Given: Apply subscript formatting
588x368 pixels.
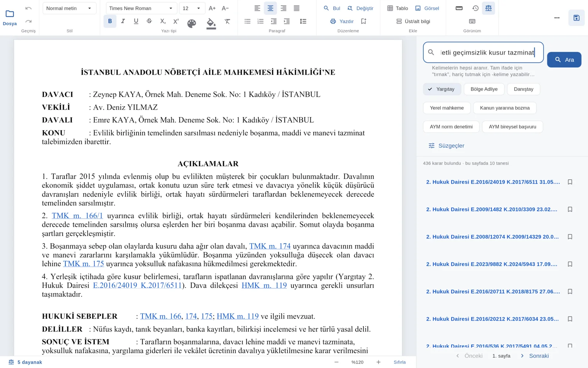Looking at the screenshot, I should pos(163,21).
